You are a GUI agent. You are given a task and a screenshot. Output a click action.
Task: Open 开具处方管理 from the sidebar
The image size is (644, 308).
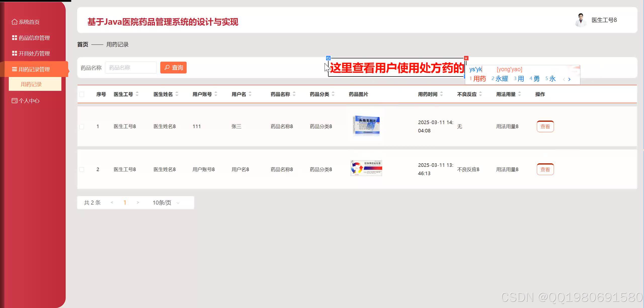(14, 53)
